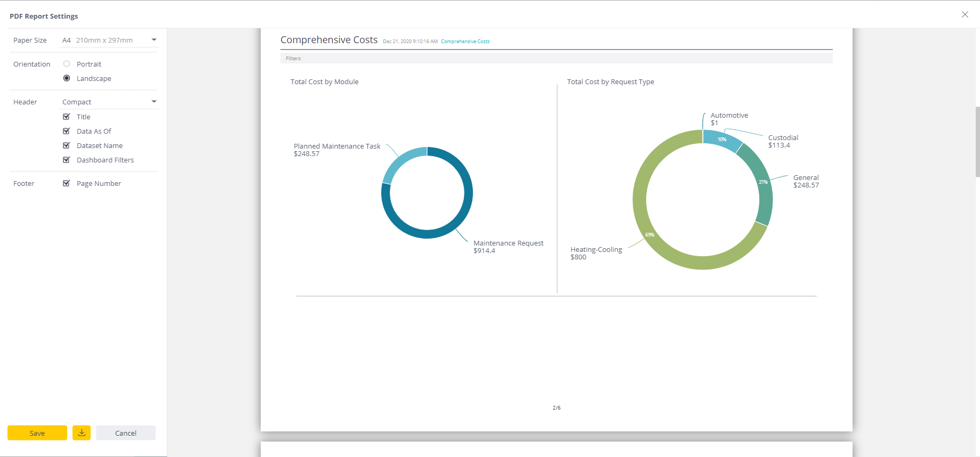Click the 'Heating-Cooling' label text
The width and height of the screenshot is (980, 457).
coord(596,249)
